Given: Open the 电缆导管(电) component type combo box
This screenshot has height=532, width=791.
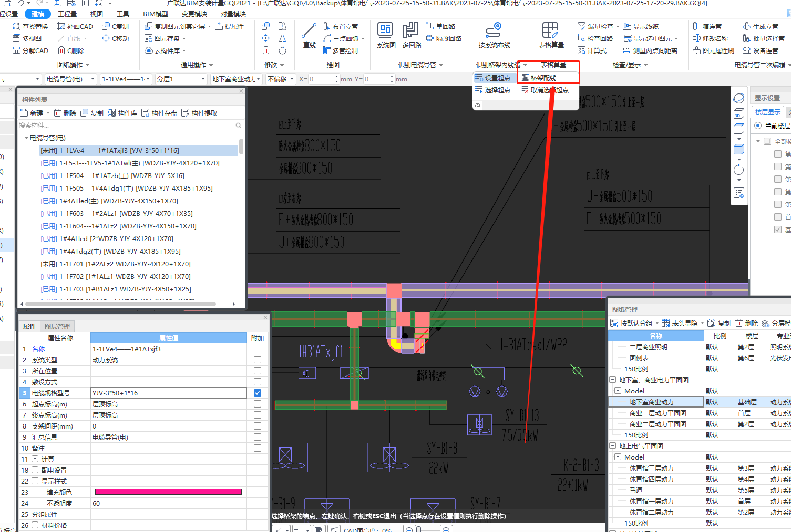Looking at the screenshot, I should coord(70,79).
